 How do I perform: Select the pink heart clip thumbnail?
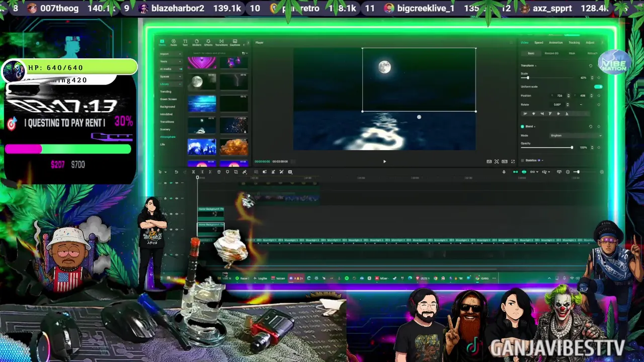click(x=202, y=63)
